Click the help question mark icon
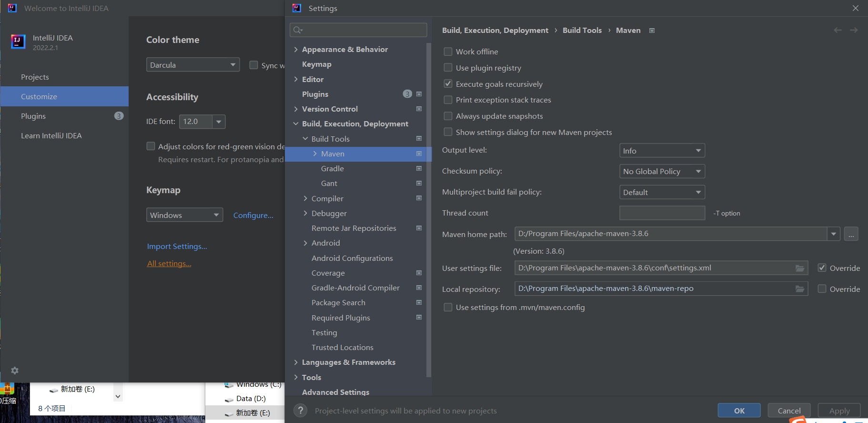The width and height of the screenshot is (868, 423). coord(300,411)
